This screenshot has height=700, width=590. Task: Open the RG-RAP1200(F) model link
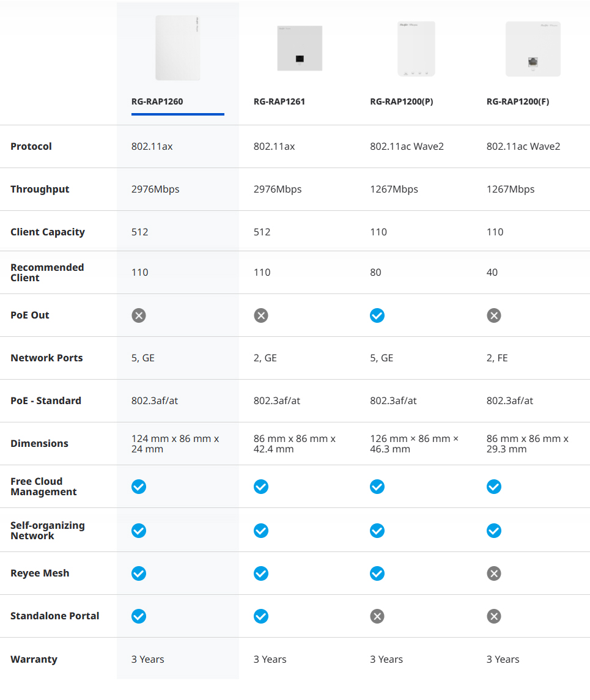tap(518, 101)
